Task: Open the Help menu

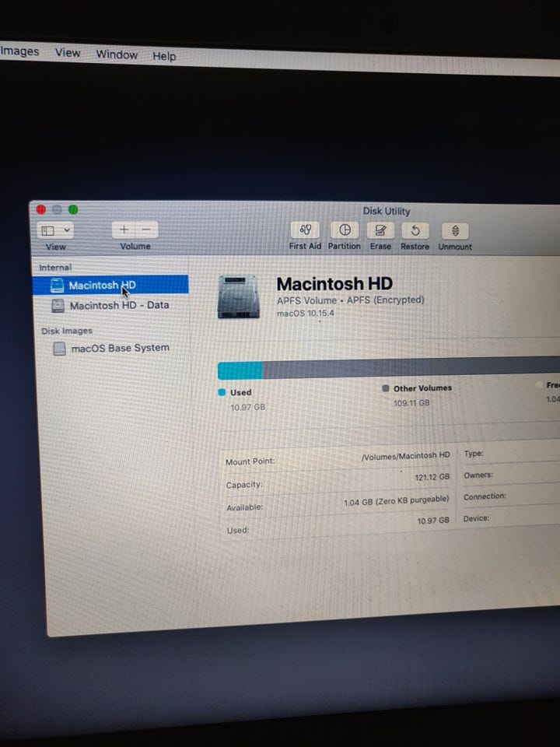Action: click(x=164, y=56)
